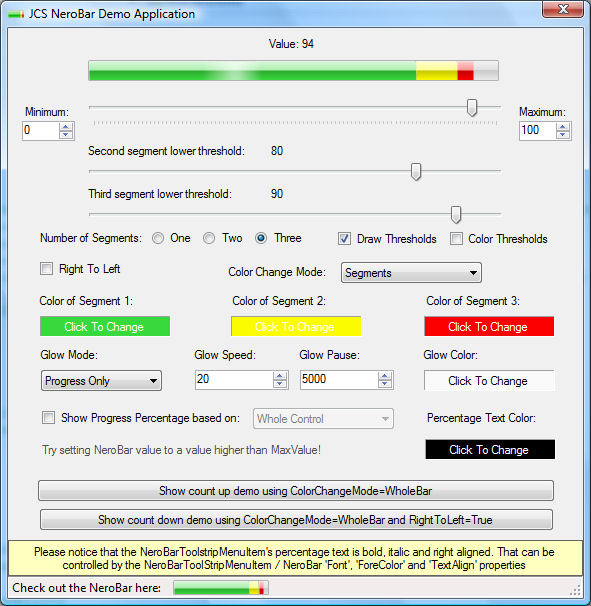Viewport: 591px width, 606px height.
Task: Change the red Segment 3 color
Action: [489, 326]
